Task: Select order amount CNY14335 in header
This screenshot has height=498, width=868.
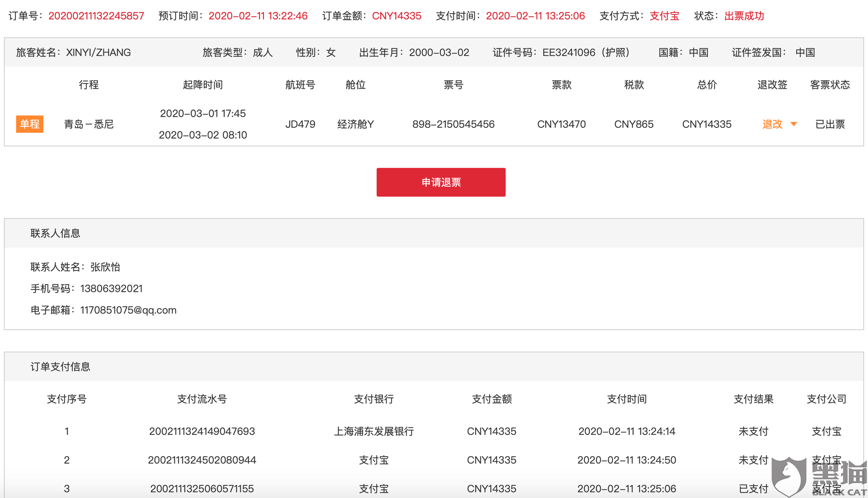Action: (397, 16)
